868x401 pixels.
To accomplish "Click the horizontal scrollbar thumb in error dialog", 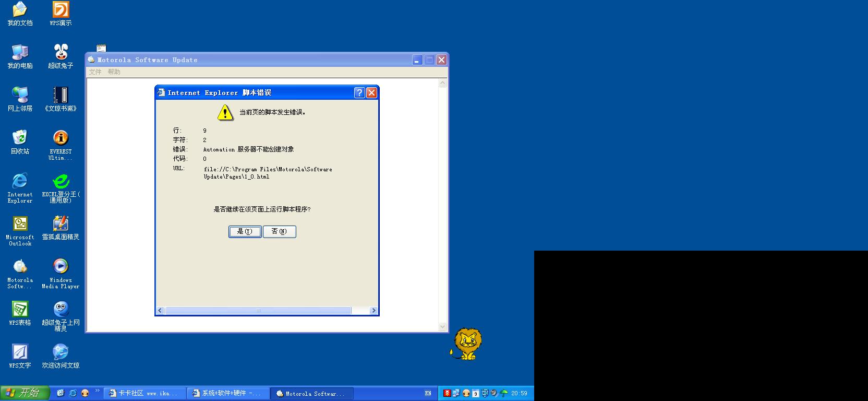I will (258, 310).
